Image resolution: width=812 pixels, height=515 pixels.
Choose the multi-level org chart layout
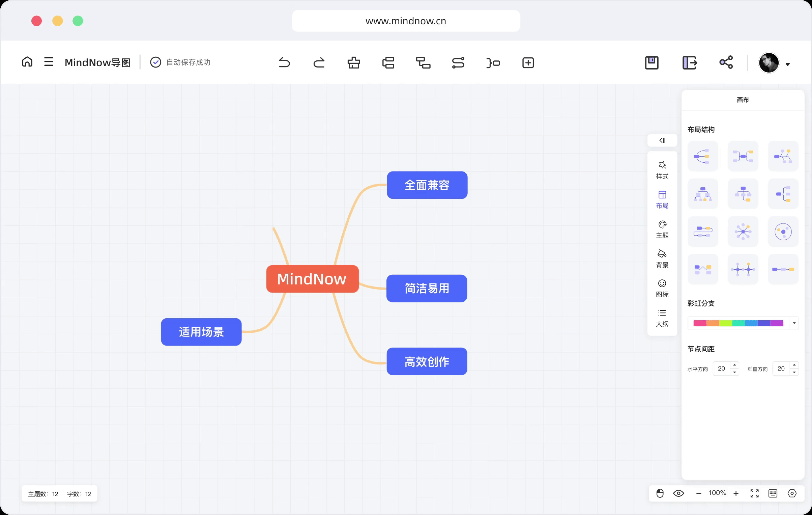(x=703, y=194)
